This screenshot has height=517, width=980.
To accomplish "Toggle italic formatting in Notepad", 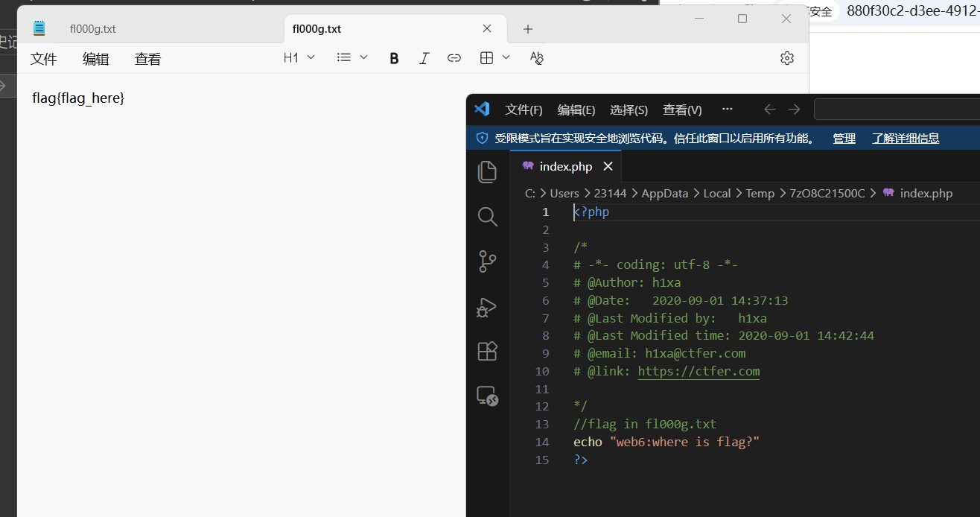I will 424,58.
